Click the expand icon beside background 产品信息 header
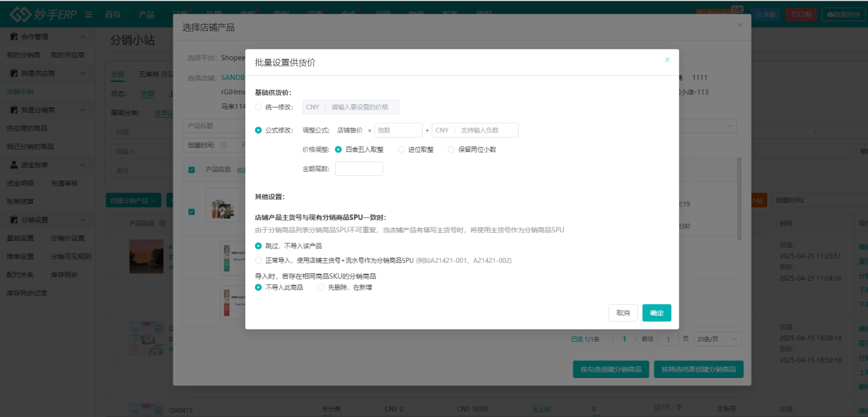Viewport: 868px width, 417px height. 162,223
